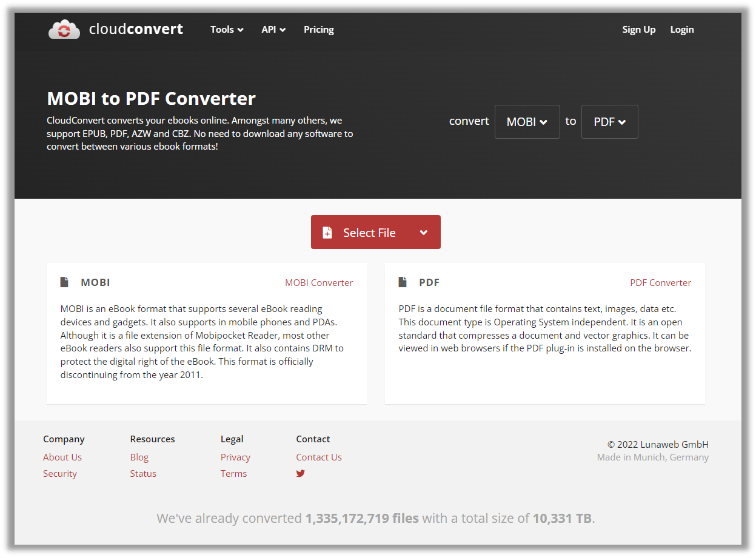Open the PDF Converter link
The image size is (756, 558).
661,283
